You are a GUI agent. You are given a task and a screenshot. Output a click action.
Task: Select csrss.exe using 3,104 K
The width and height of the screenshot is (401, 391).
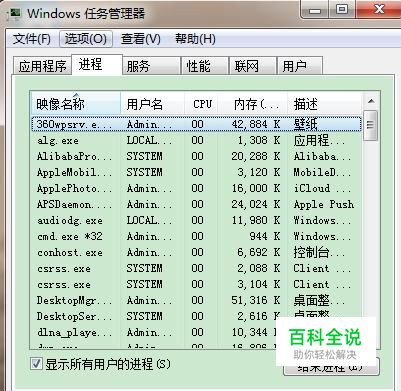click(196, 284)
